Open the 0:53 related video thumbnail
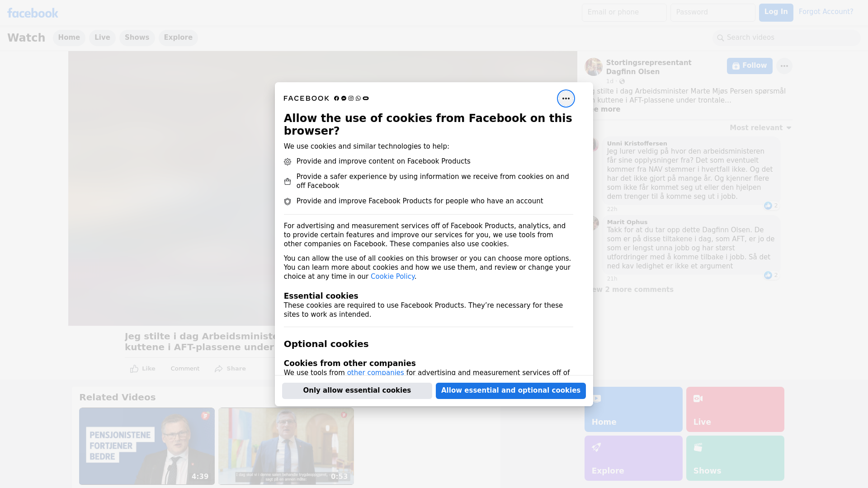868x488 pixels. (286, 446)
